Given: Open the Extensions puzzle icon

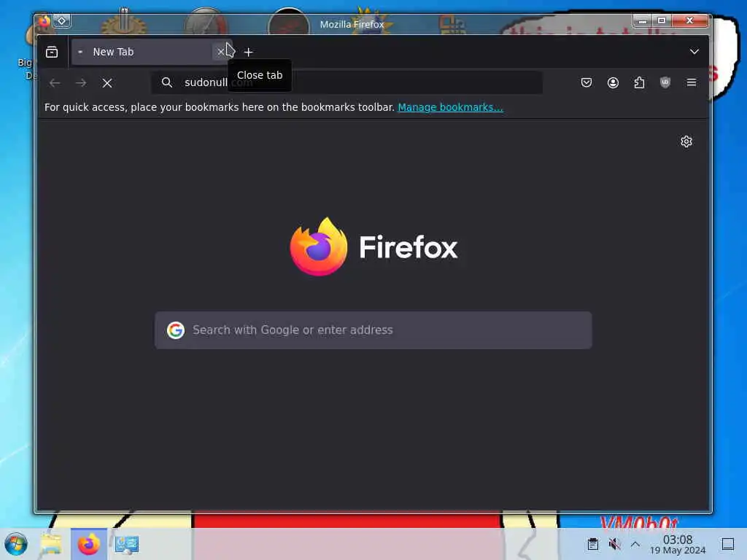Looking at the screenshot, I should [639, 82].
